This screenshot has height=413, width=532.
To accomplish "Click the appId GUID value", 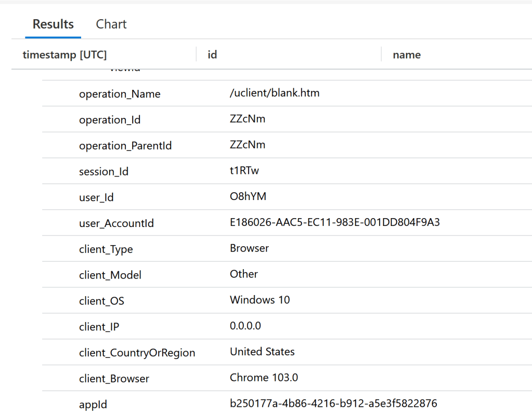I will [333, 403].
